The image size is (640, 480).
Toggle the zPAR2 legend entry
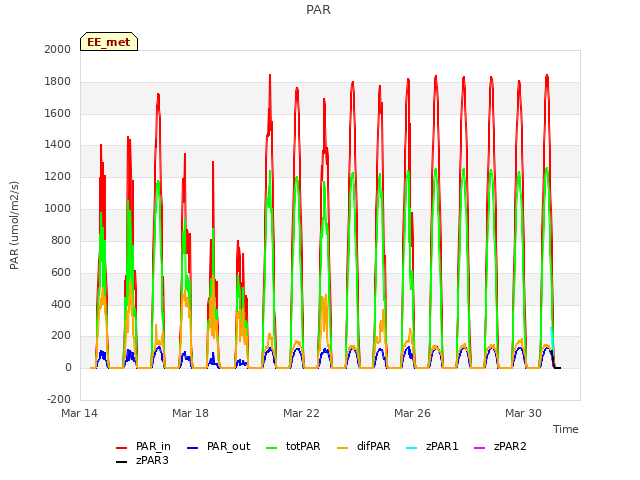[x=500, y=447]
